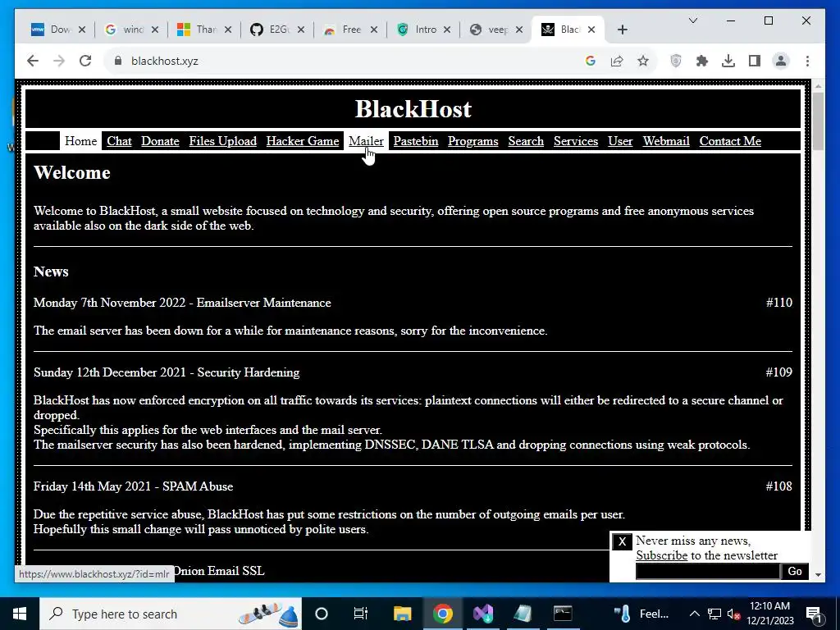Click news entry number #110
The image size is (840, 630).
click(x=779, y=303)
